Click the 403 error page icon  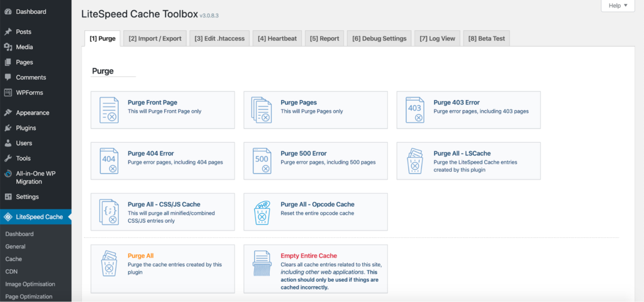(415, 110)
